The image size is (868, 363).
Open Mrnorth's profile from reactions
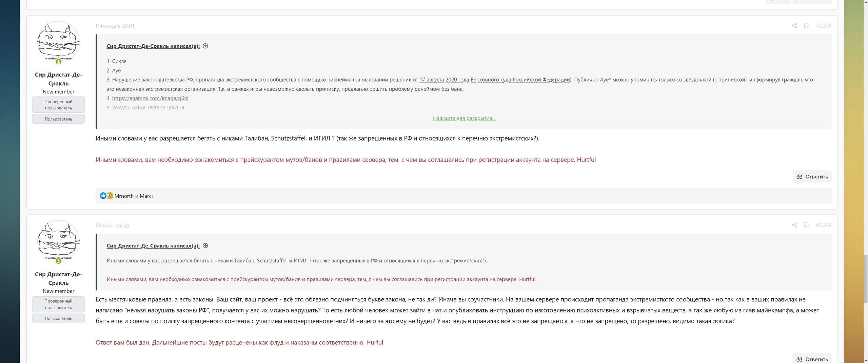click(124, 196)
